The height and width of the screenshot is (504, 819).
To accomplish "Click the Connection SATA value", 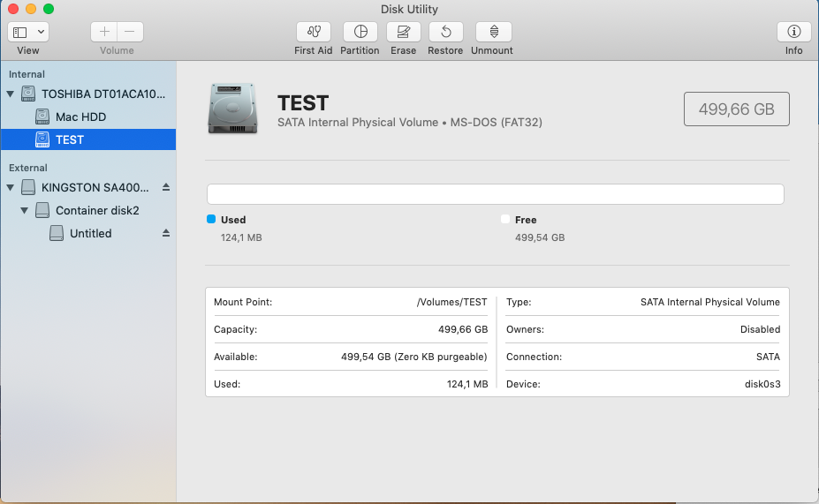I will coord(768,357).
